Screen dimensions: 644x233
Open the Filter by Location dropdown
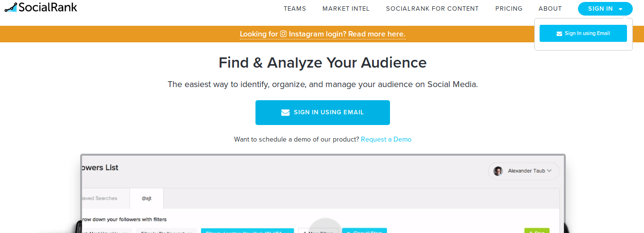click(x=247, y=231)
